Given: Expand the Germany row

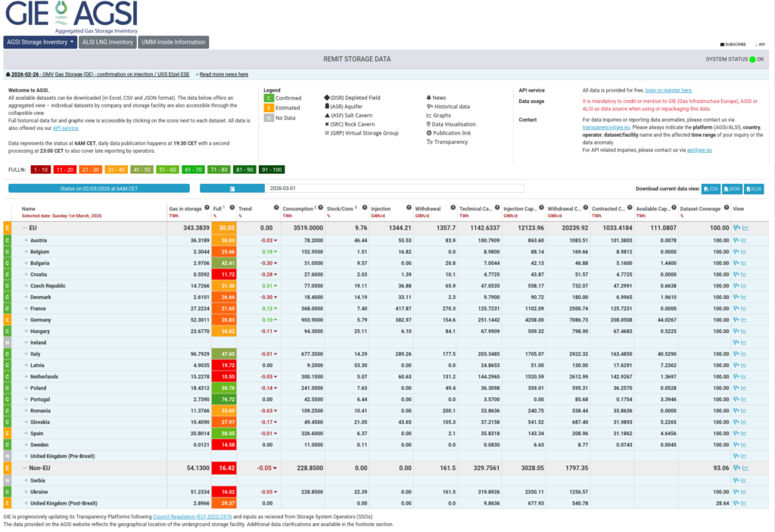Looking at the screenshot, I should 26,320.
